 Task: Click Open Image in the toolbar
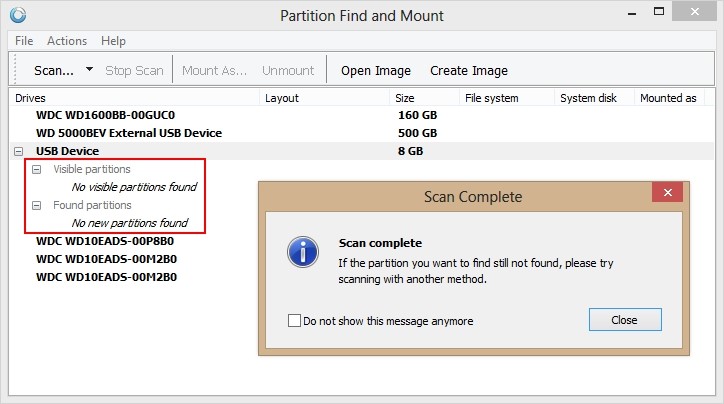tap(376, 71)
